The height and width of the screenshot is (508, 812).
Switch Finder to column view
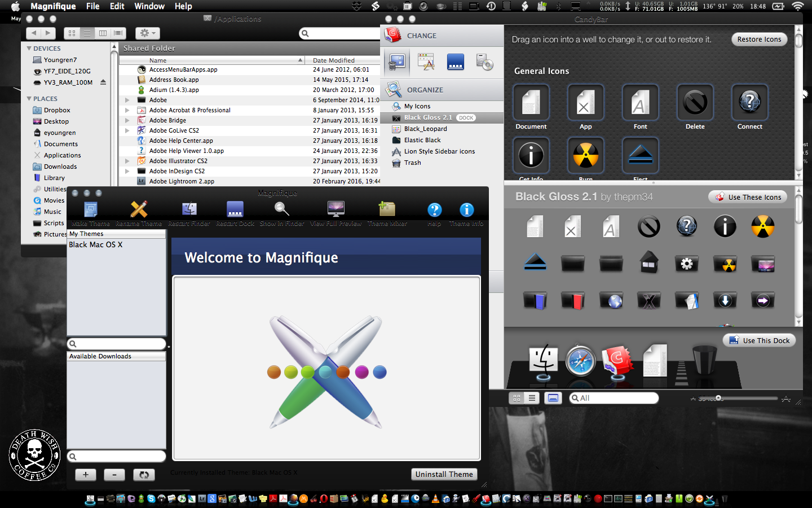(x=103, y=33)
